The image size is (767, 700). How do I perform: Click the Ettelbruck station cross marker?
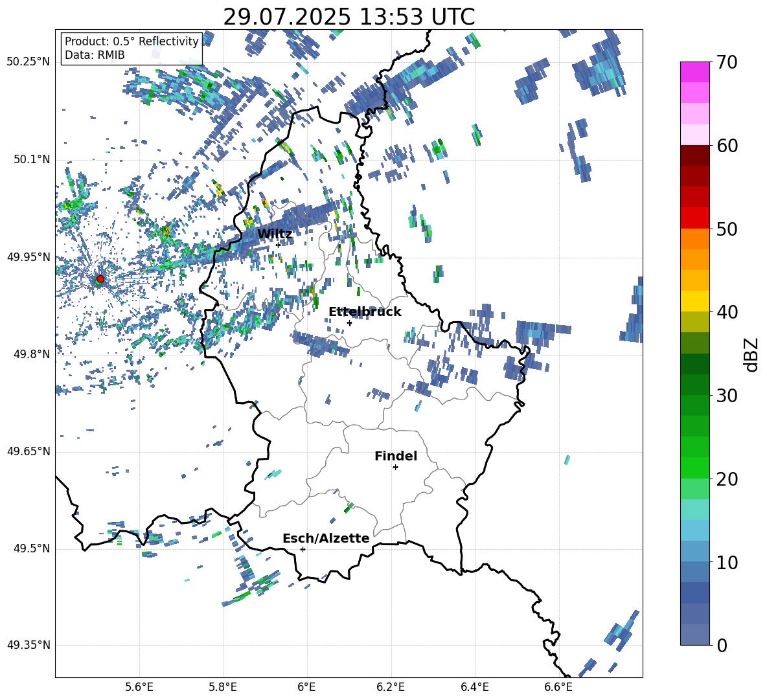coord(349,322)
